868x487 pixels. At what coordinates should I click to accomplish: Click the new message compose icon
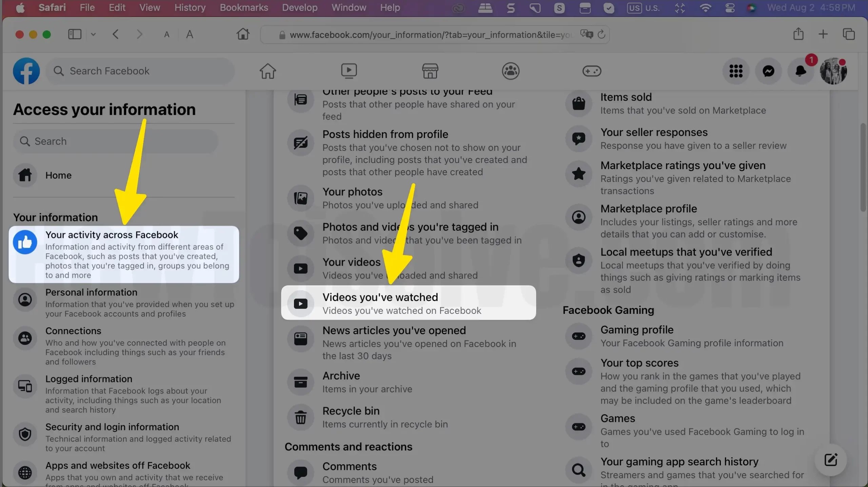pyautogui.click(x=831, y=460)
